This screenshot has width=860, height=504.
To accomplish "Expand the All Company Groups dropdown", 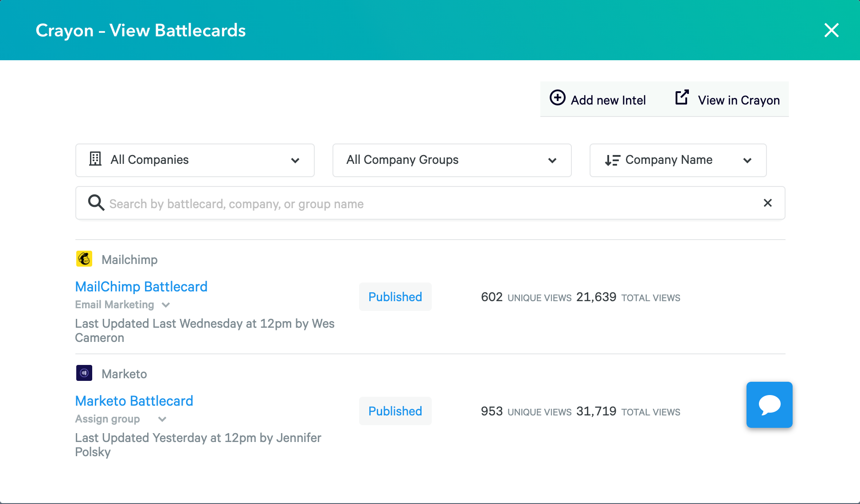I will [452, 160].
